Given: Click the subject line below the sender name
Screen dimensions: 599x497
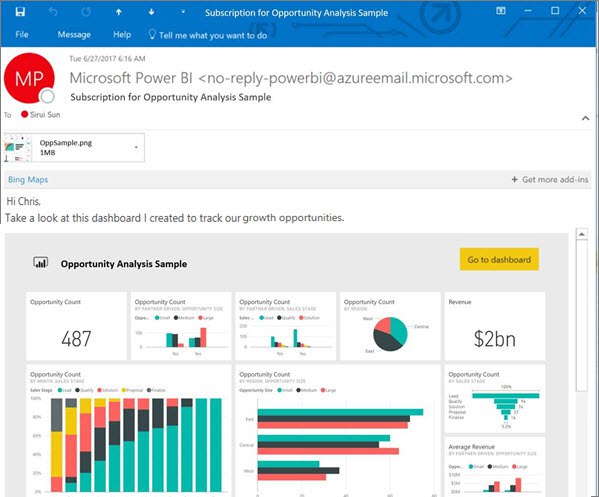Looking at the screenshot, I should pos(171,97).
